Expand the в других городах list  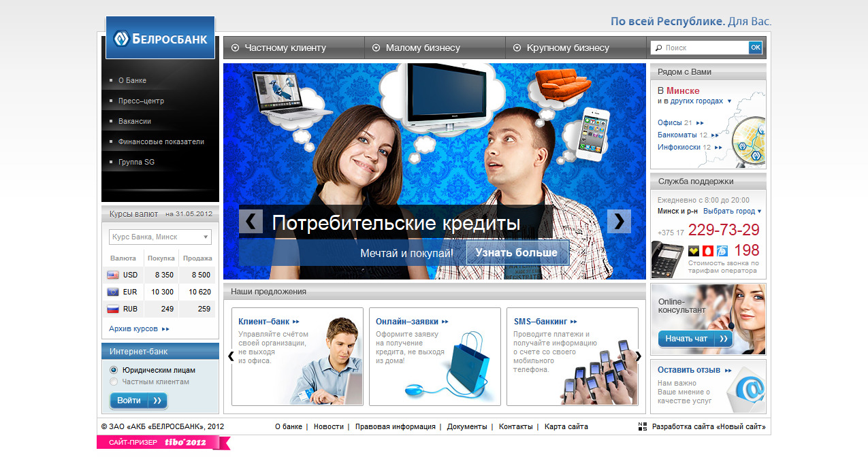point(694,101)
